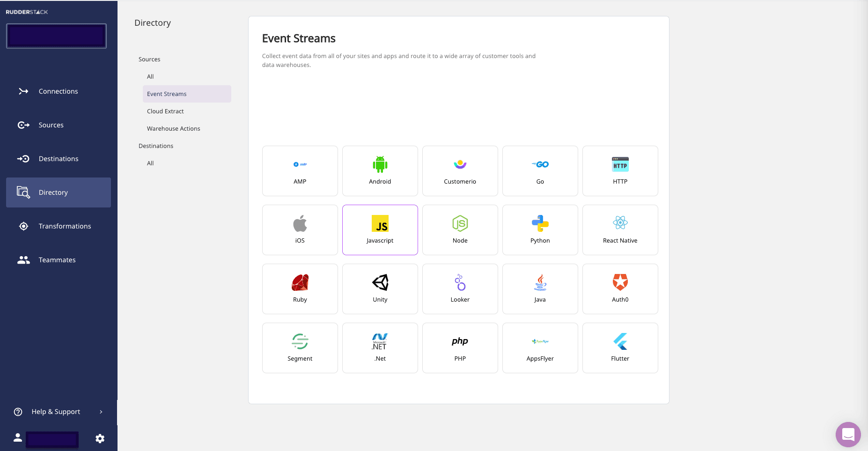This screenshot has height=451, width=868.
Task: Show all Sources in the directory
Action: point(150,76)
